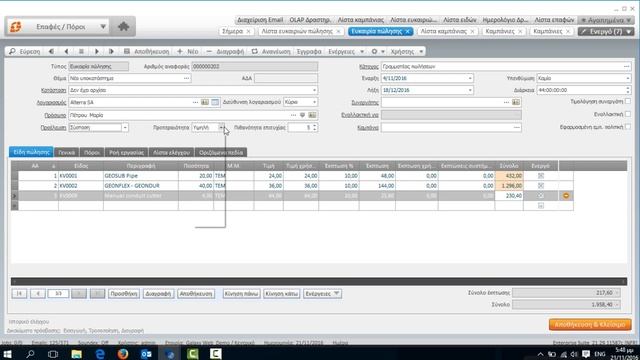Click Αποθήκευση & Κλείσιμο orange button
Viewport: 640px width, 360px height.
tap(590, 324)
